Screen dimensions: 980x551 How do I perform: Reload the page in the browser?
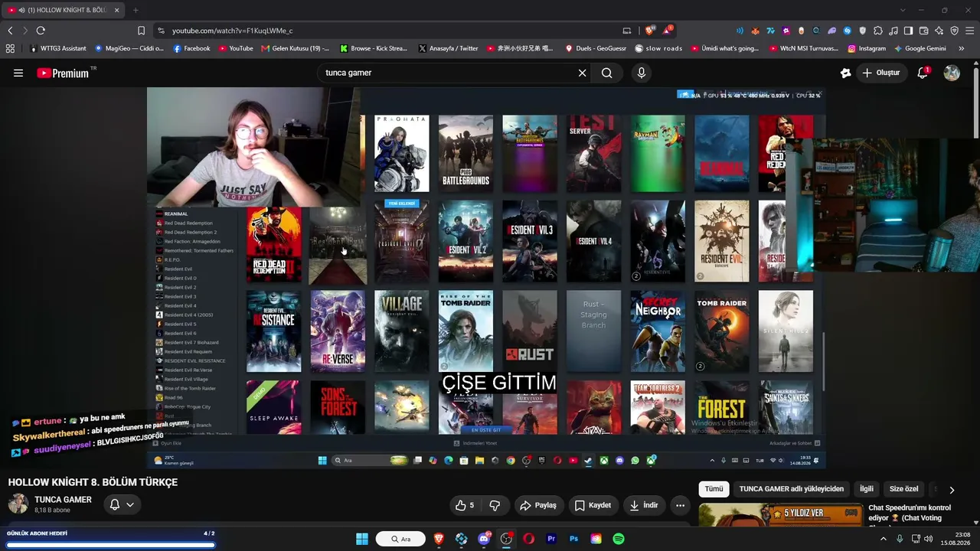pos(41,31)
